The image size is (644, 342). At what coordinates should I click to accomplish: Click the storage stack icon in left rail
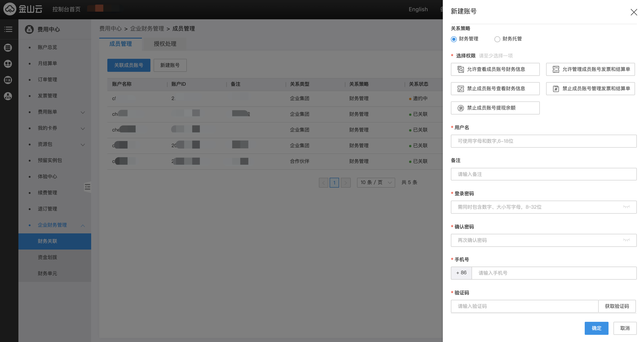(x=8, y=48)
